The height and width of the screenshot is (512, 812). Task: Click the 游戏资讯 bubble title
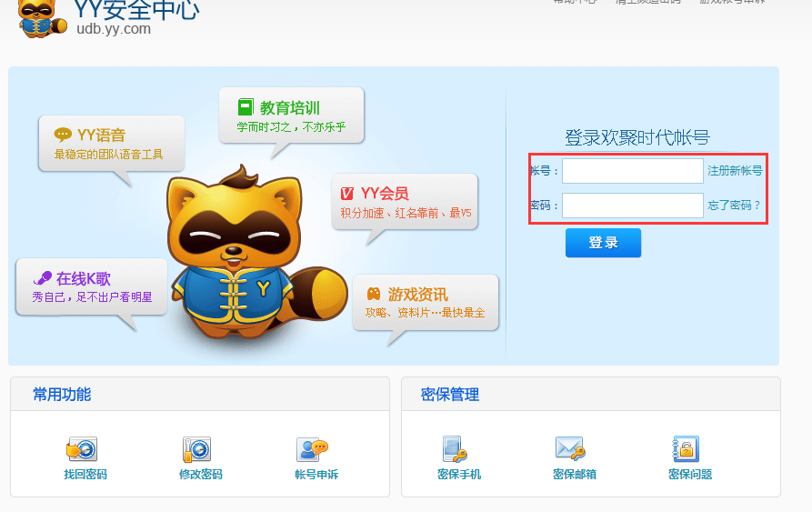[417, 295]
